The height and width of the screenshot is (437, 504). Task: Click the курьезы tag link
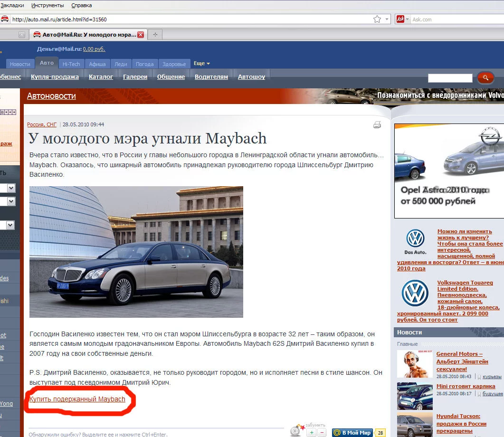492,377
